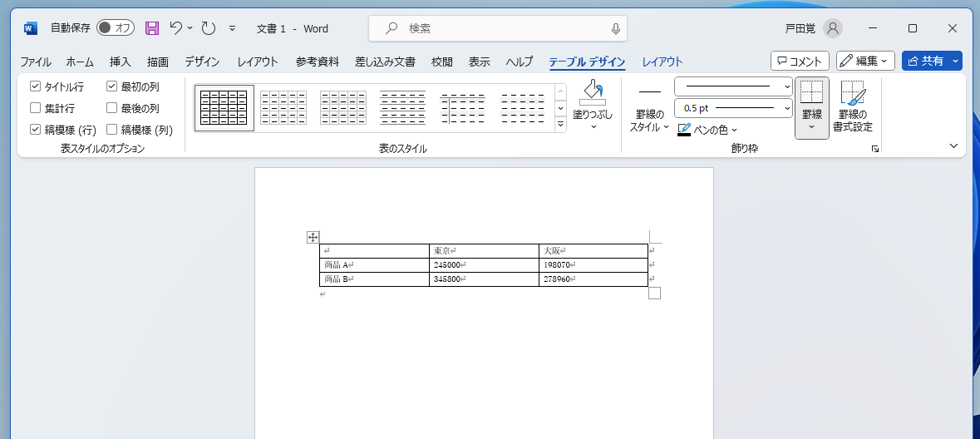Apply the sixth borderless table style thumbnail
The width and height of the screenshot is (980, 439).
click(523, 108)
